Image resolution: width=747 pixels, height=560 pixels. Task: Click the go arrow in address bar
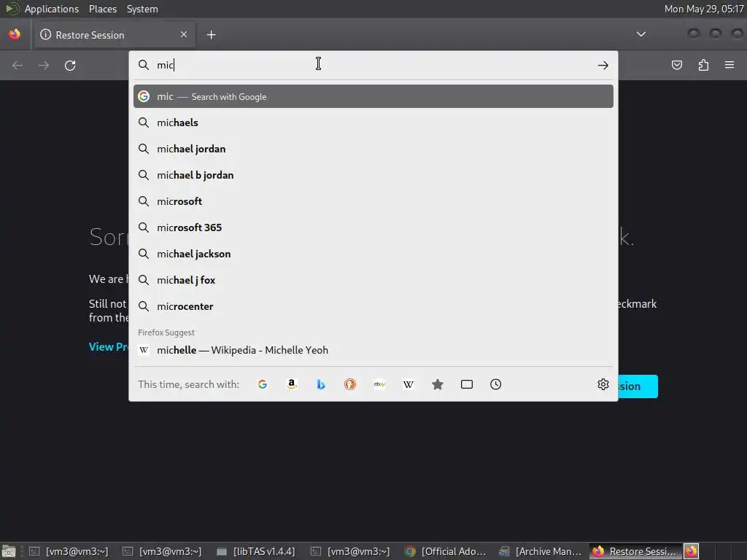pyautogui.click(x=603, y=65)
